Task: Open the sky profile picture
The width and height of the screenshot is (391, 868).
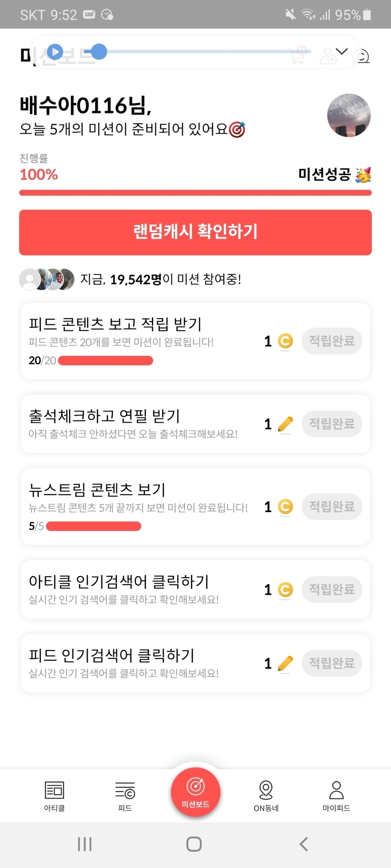Action: tap(349, 115)
